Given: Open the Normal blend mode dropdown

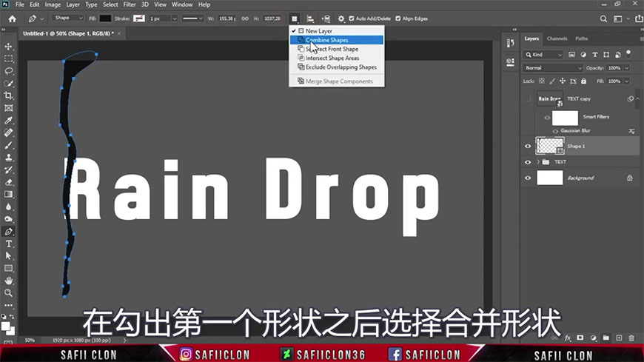Looking at the screenshot, I should 553,68.
